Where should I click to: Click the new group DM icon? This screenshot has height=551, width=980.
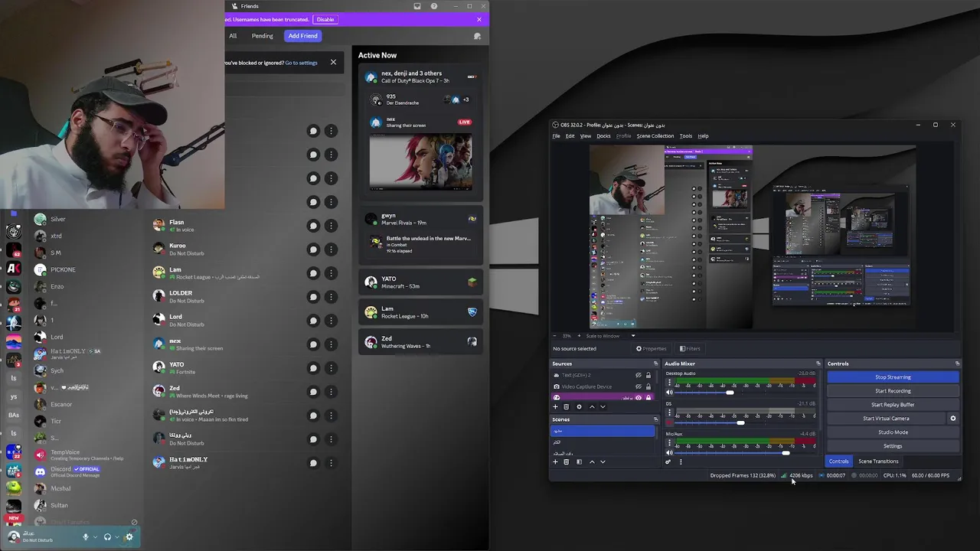[x=478, y=36]
